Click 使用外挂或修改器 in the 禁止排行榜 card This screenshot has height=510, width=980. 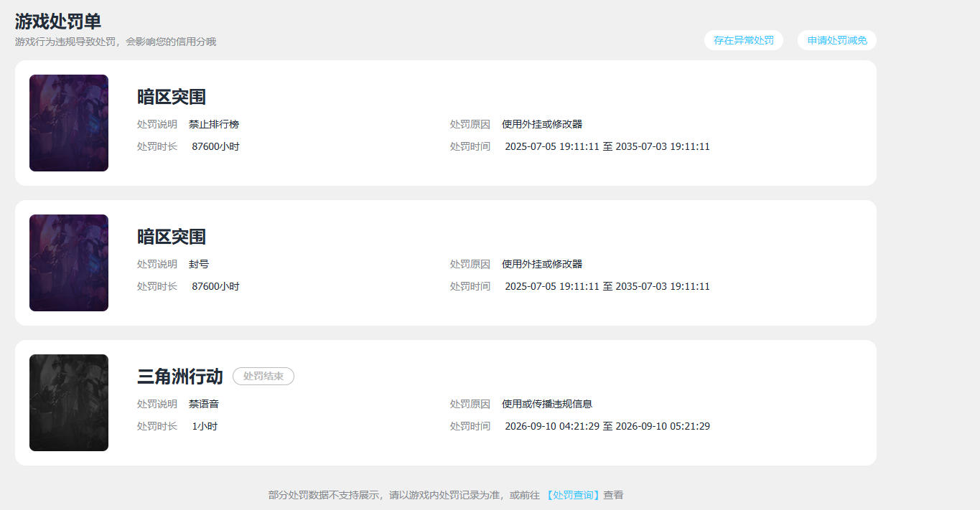(542, 124)
